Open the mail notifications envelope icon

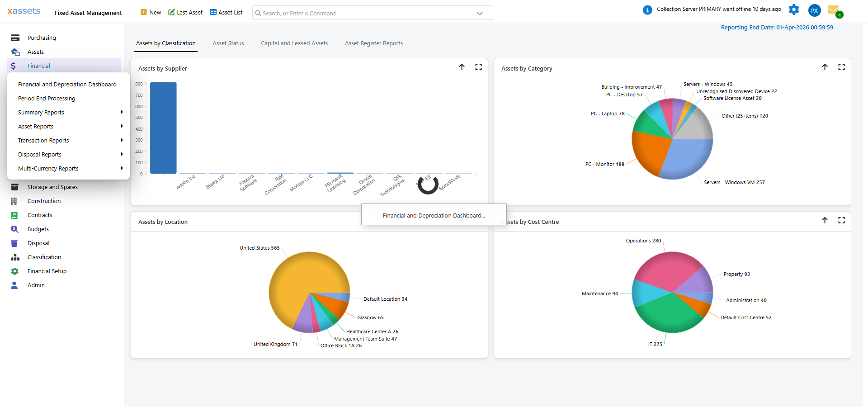833,9
